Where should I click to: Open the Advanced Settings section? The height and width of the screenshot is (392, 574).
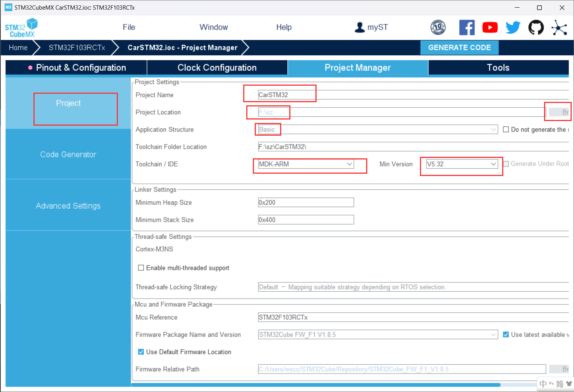[x=68, y=206]
